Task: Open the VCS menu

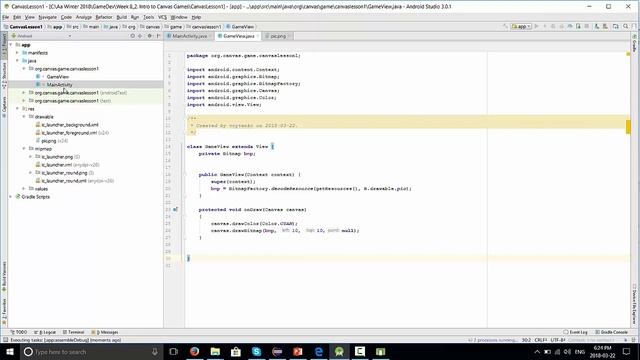Action: (162, 17)
